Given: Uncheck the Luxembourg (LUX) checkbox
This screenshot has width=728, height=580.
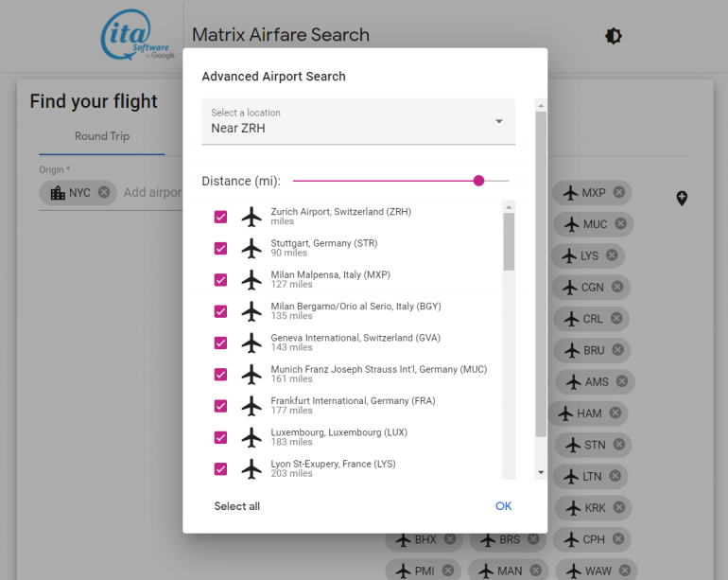Looking at the screenshot, I should point(221,437).
